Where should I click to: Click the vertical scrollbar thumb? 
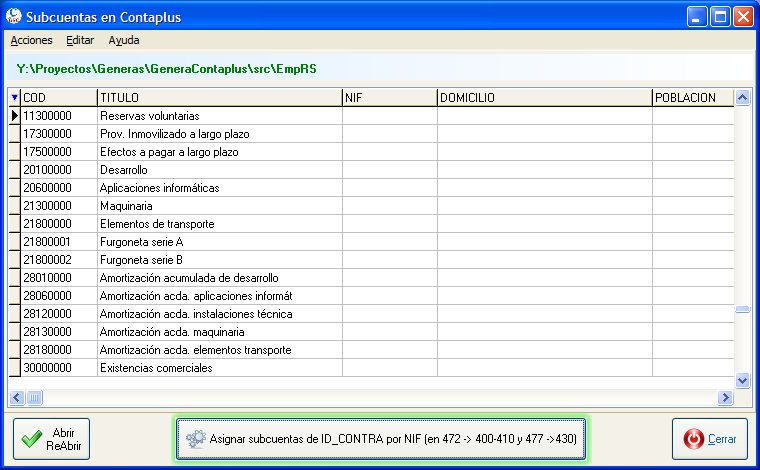pos(742,309)
